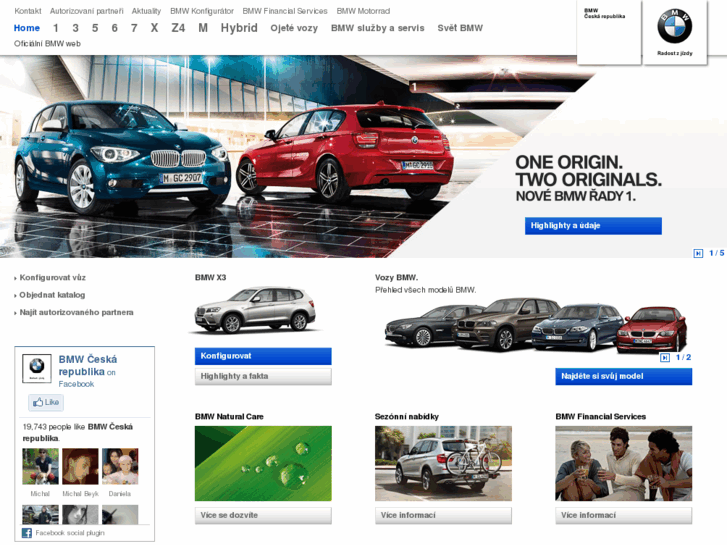
Task: Click the Vozy BMW lineup image
Action: tap(536, 326)
